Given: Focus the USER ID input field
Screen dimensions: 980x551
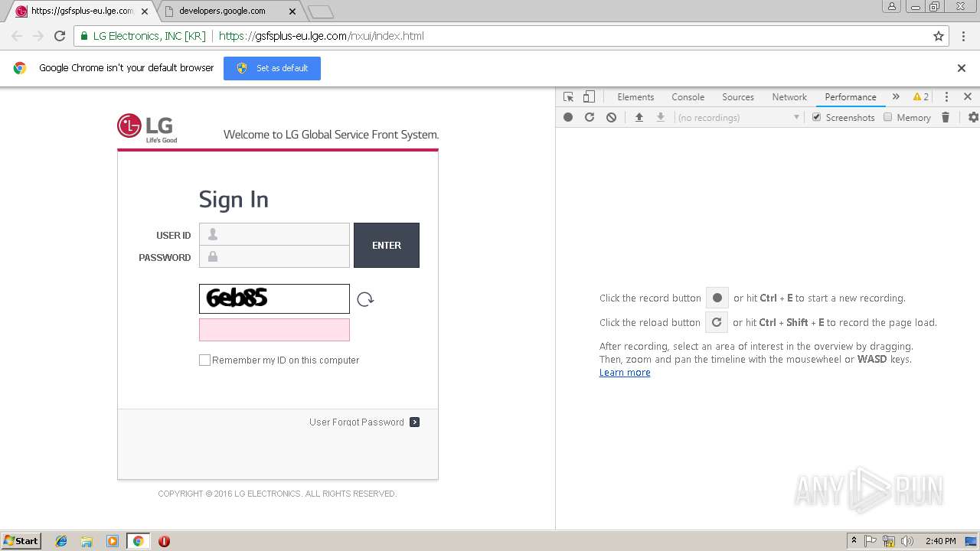Looking at the screenshot, I should tap(274, 234).
